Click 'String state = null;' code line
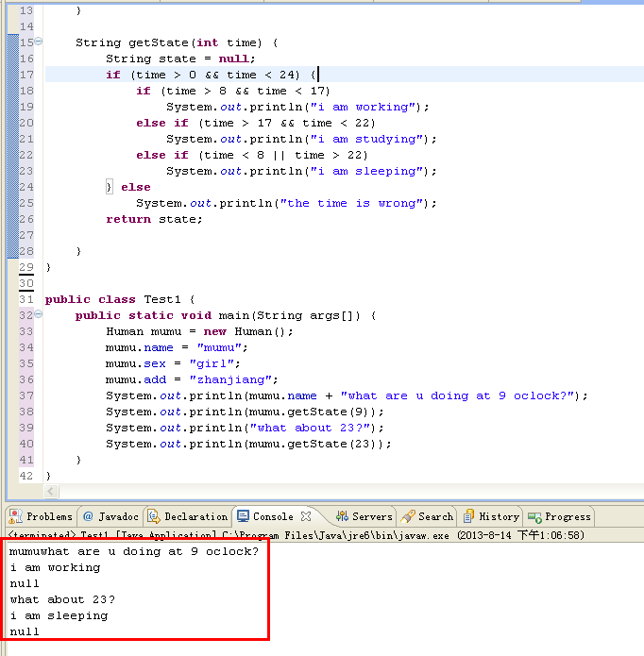Viewport: 644px width, 656px height. pos(180,59)
